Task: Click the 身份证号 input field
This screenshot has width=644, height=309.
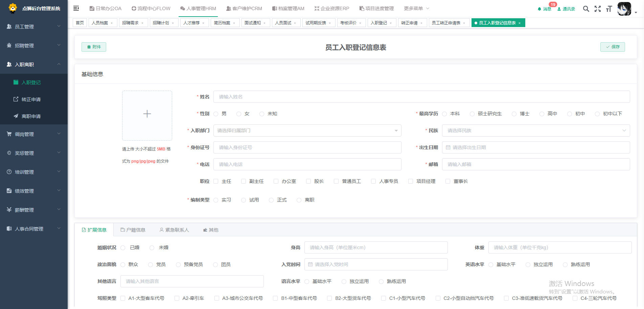Action: [307, 147]
